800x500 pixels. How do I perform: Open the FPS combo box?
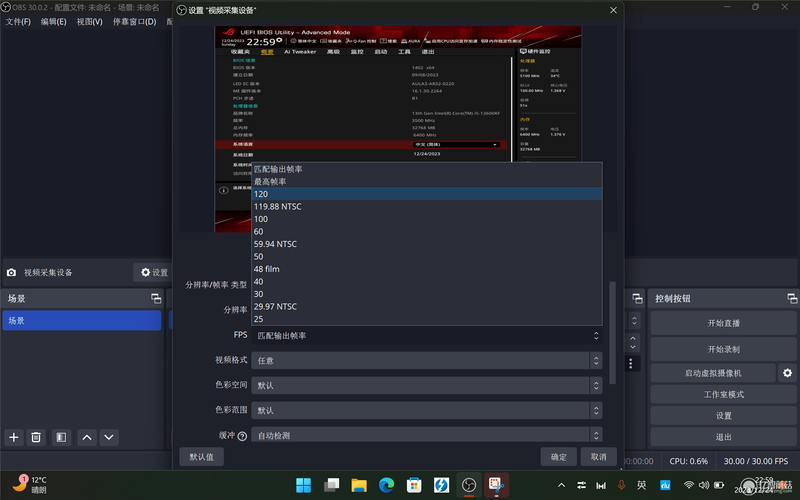click(x=427, y=336)
